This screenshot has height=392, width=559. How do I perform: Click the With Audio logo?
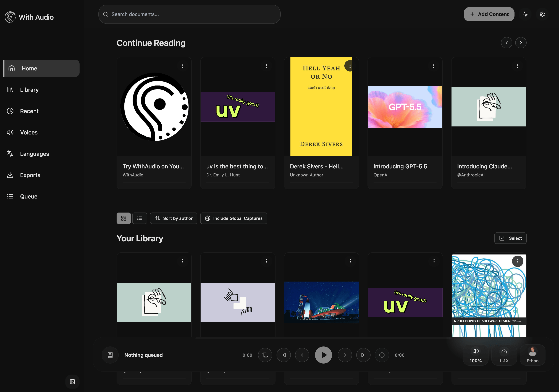pos(29,17)
